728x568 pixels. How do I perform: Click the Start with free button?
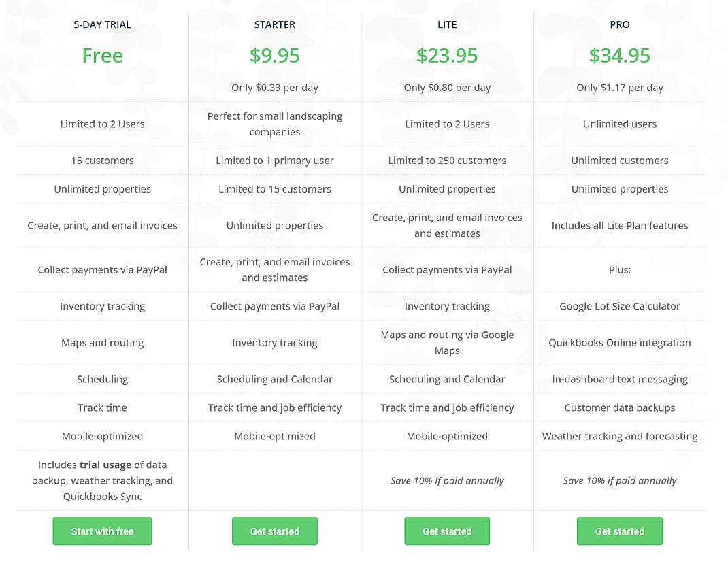coord(102,531)
